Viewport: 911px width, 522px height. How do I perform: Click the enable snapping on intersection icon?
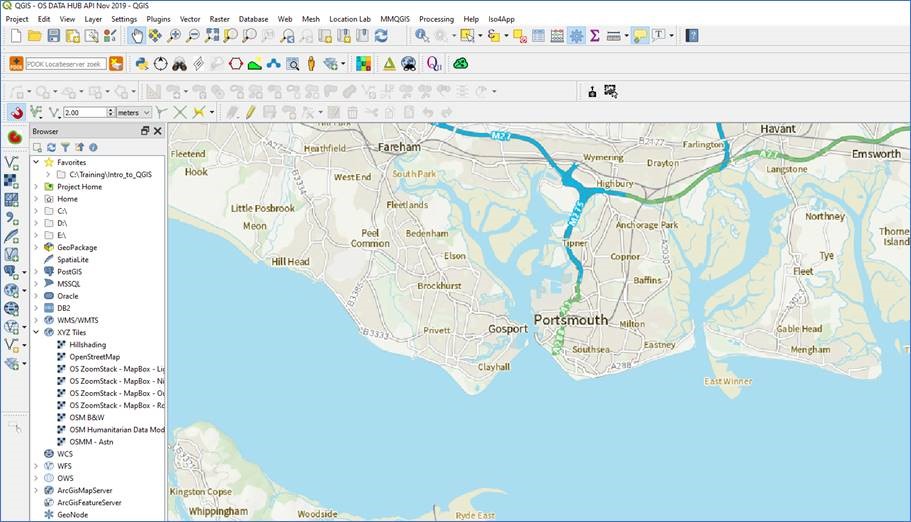180,112
